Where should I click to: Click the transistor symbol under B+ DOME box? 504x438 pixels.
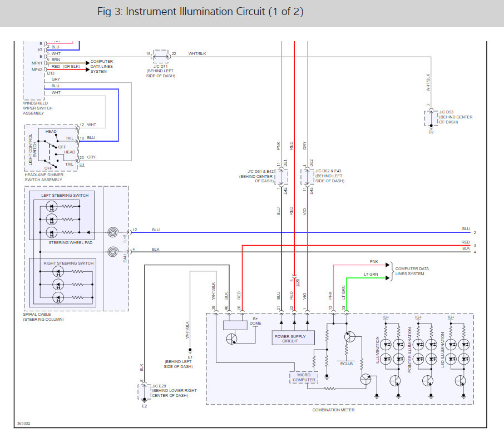point(232,339)
